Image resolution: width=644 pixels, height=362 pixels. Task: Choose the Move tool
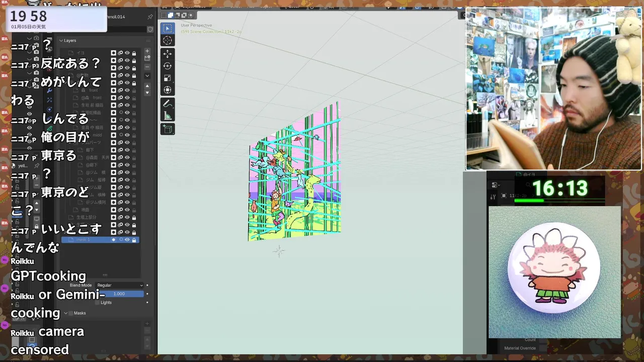tap(168, 54)
